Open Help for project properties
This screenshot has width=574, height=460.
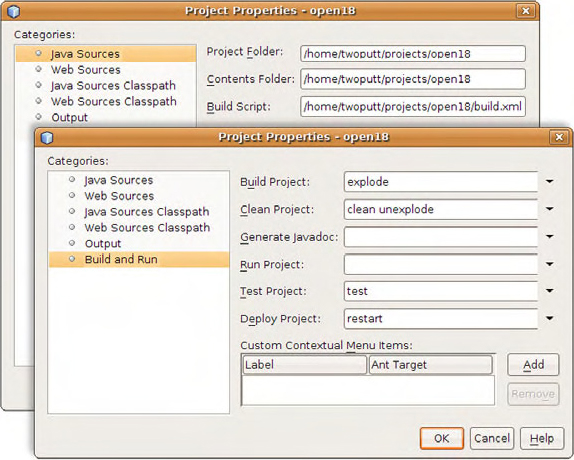pos(542,438)
